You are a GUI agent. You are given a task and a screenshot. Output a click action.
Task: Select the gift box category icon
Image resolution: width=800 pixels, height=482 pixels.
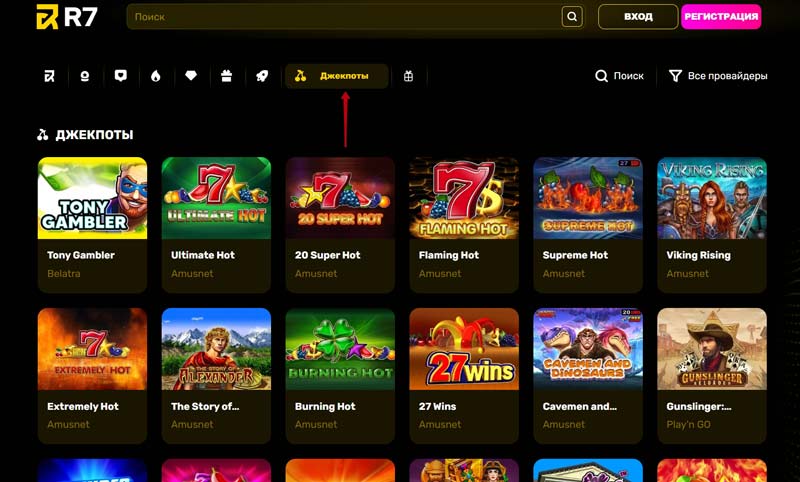click(408, 76)
